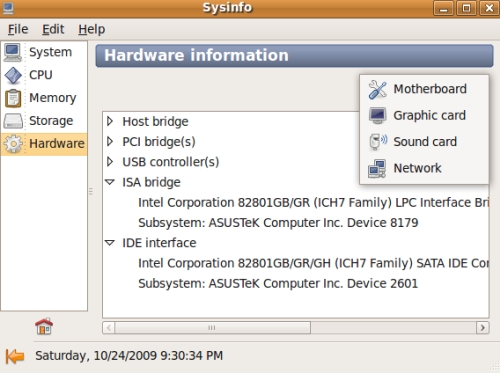
Task: Select the ASUSTeK Device 8179 subsystem row
Action: point(278,223)
